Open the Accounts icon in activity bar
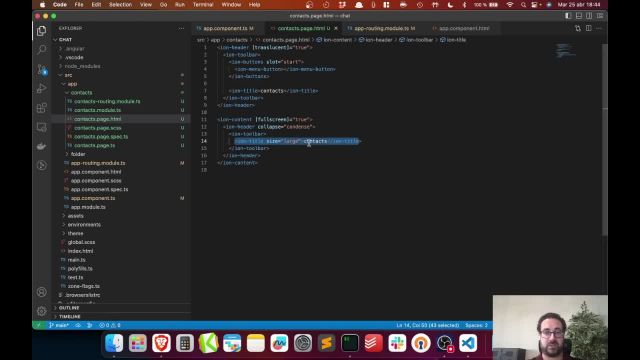Viewport: 640px width, 360px height. 42,292
